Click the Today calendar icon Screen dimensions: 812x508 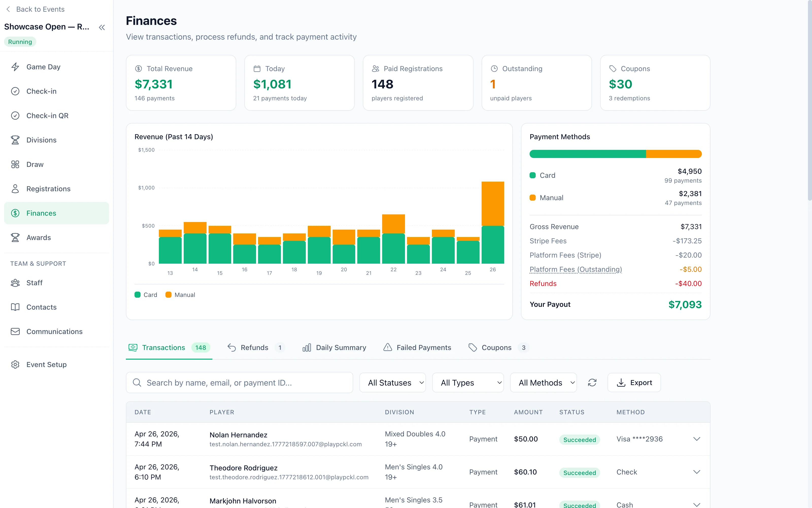(257, 69)
